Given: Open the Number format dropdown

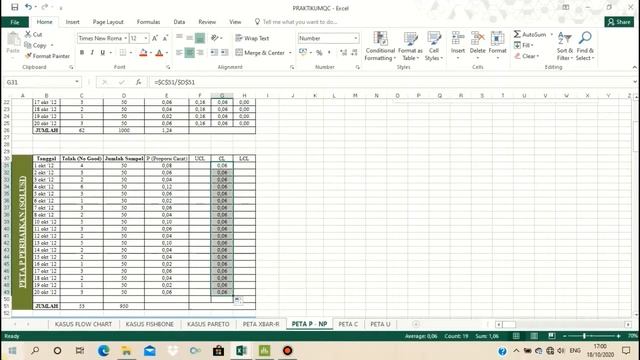Looking at the screenshot, I should coord(356,38).
